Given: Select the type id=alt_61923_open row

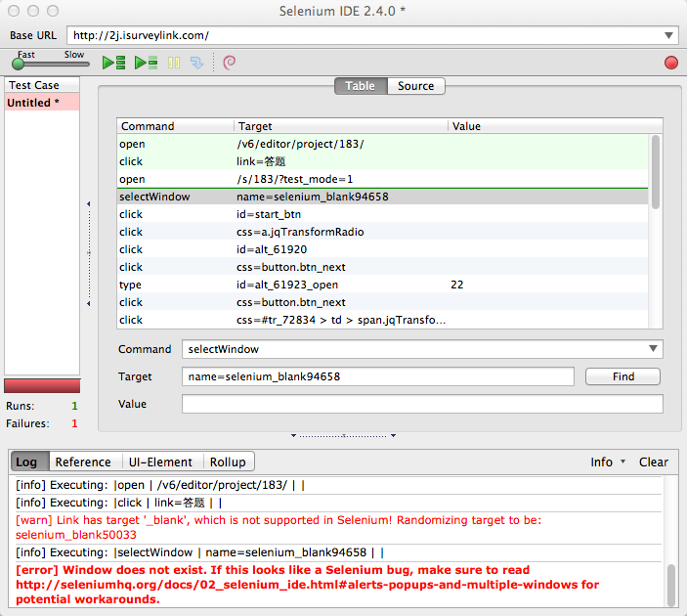Looking at the screenshot, I should point(293,285).
